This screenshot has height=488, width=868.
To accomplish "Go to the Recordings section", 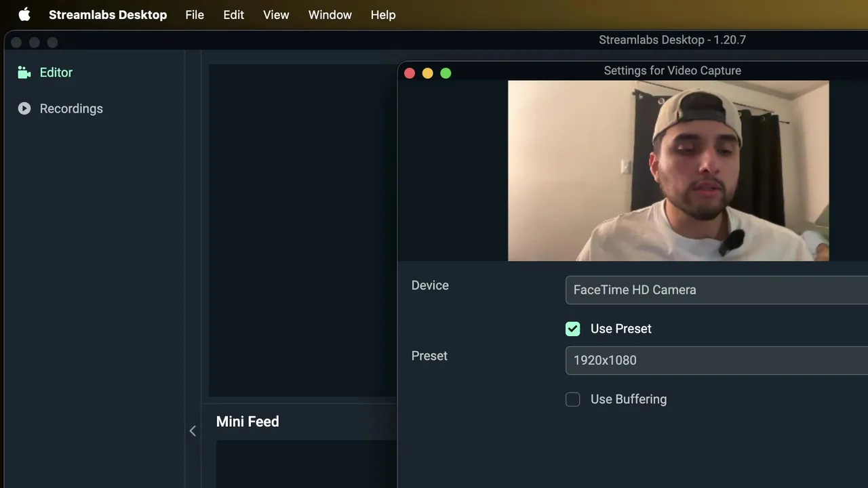I will point(71,108).
